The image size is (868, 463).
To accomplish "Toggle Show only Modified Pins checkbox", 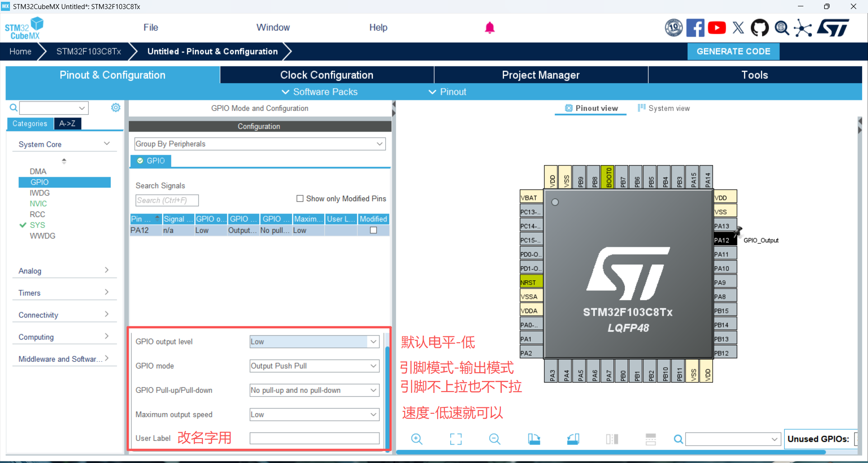I will [300, 198].
